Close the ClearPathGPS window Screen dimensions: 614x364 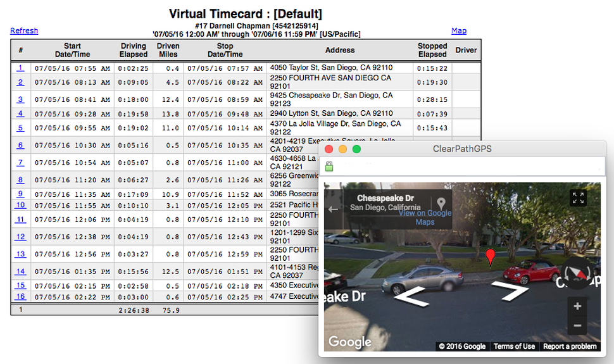pos(329,149)
